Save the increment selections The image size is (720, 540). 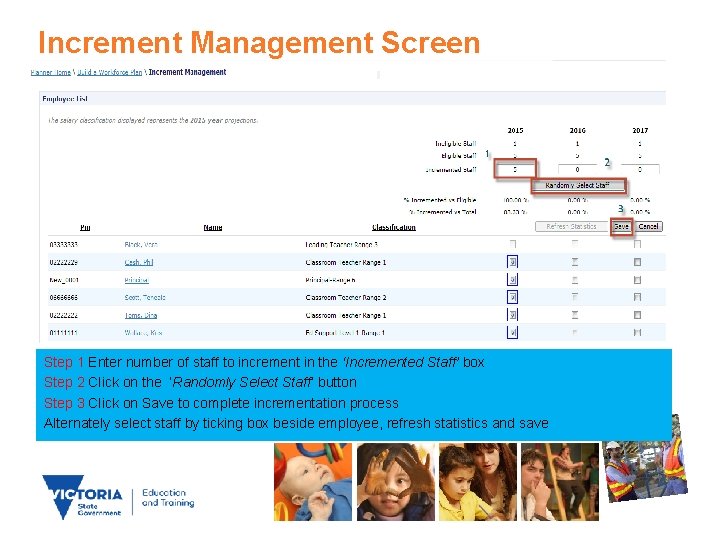(621, 226)
